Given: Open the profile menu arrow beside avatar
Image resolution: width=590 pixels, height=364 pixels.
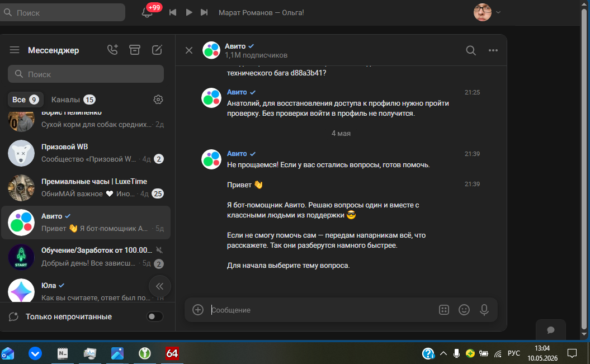Looking at the screenshot, I should [x=498, y=12].
